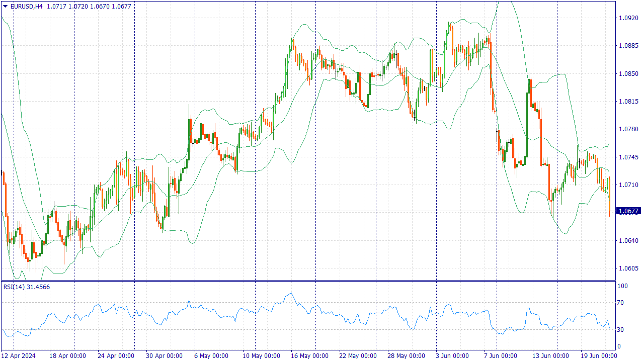The image size is (644, 362).
Task: Click the 1.0850 price scale label
Action: tap(628, 74)
